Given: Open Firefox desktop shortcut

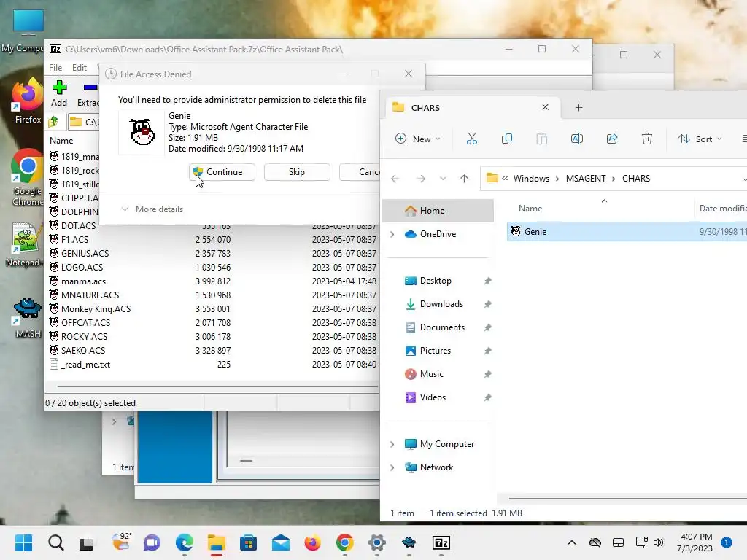Looking at the screenshot, I should click(27, 100).
